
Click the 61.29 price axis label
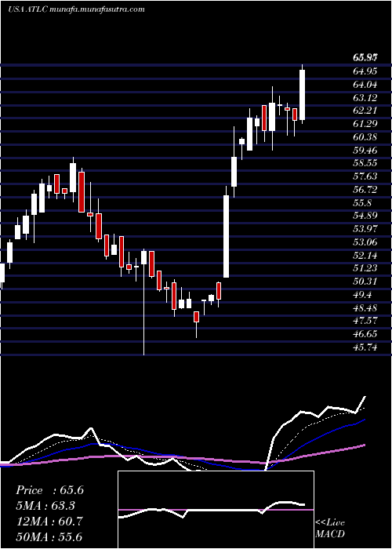(x=365, y=124)
